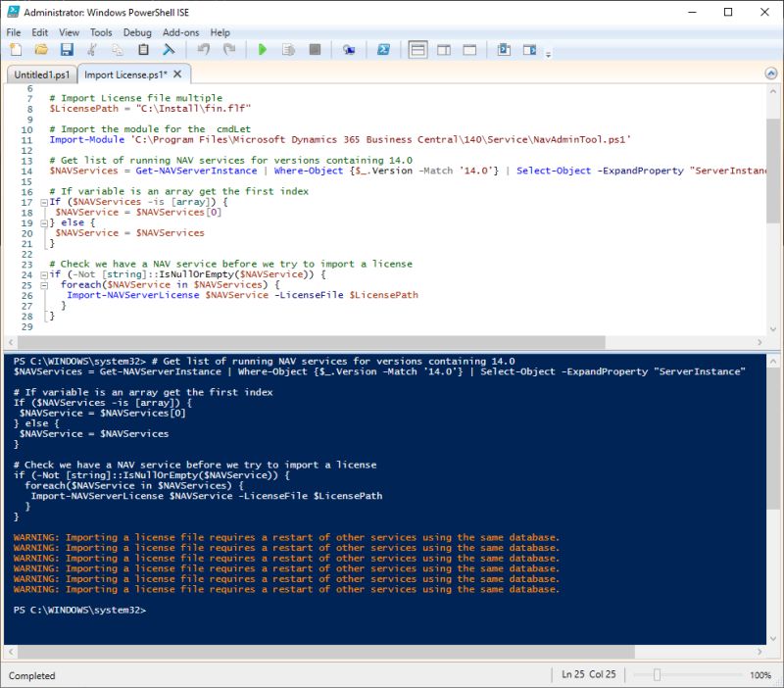Image resolution: width=784 pixels, height=688 pixels.
Task: Clear the console pane icon
Action: [x=169, y=50]
